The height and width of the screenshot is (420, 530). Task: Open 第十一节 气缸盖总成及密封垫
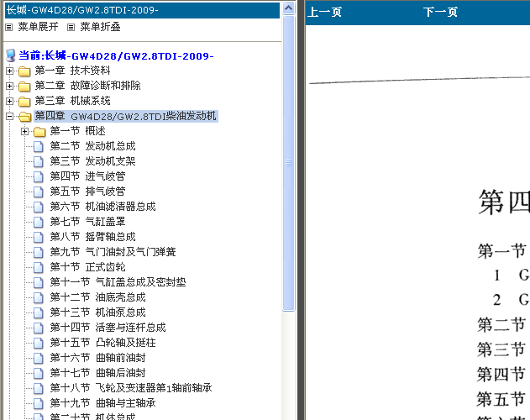coord(118,282)
